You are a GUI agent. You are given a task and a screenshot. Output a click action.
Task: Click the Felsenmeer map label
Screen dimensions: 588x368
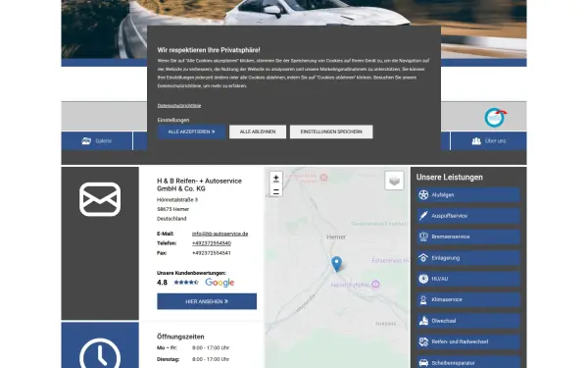pyautogui.click(x=390, y=261)
